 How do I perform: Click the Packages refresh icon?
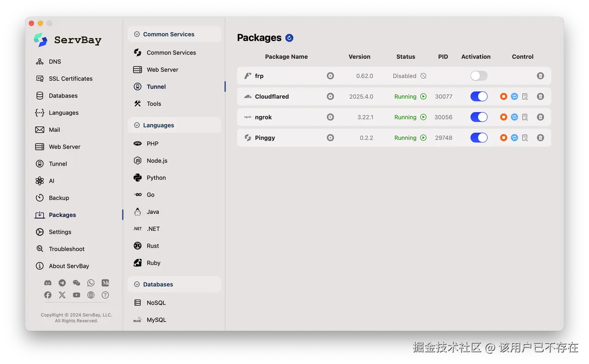pyautogui.click(x=289, y=38)
